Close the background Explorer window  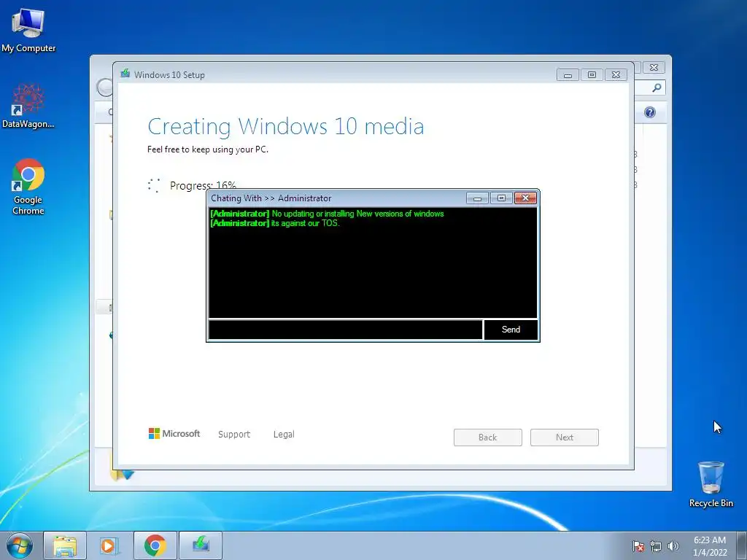[x=654, y=68]
